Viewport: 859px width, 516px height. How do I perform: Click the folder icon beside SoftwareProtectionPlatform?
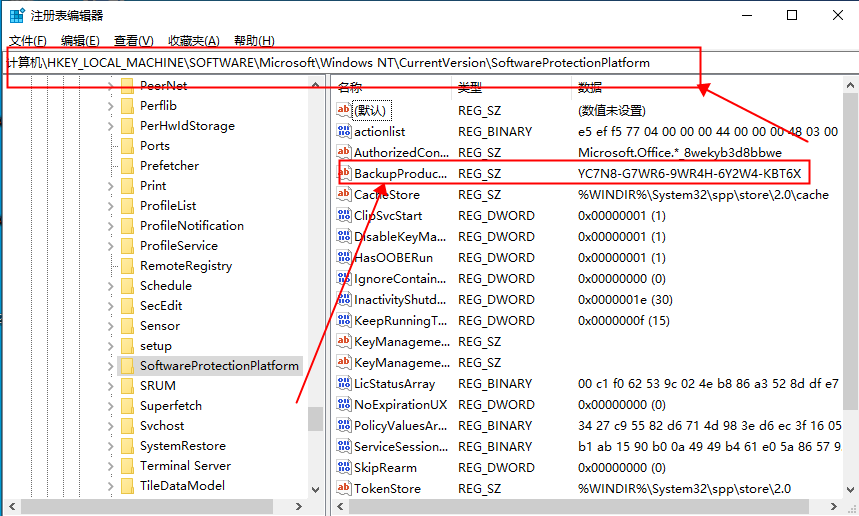point(127,366)
